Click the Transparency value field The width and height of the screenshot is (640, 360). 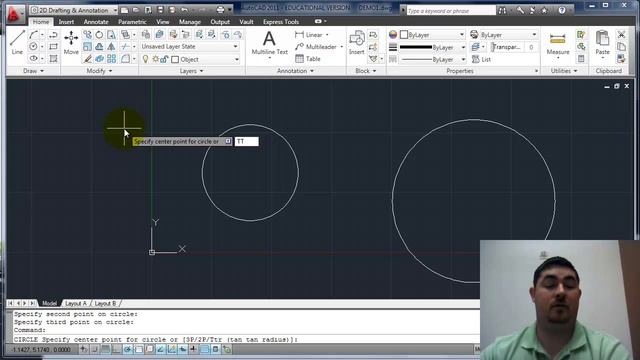click(x=531, y=47)
